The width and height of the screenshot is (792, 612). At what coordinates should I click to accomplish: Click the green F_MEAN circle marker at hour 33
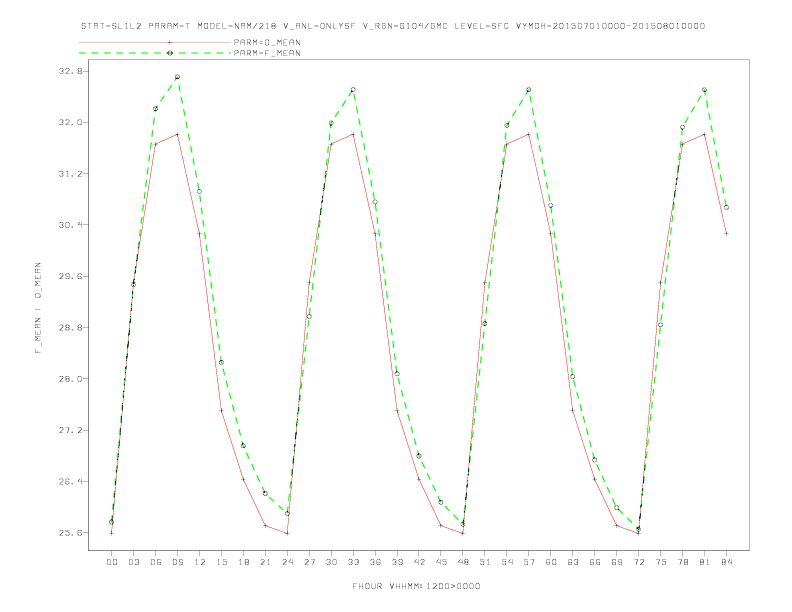353,89
